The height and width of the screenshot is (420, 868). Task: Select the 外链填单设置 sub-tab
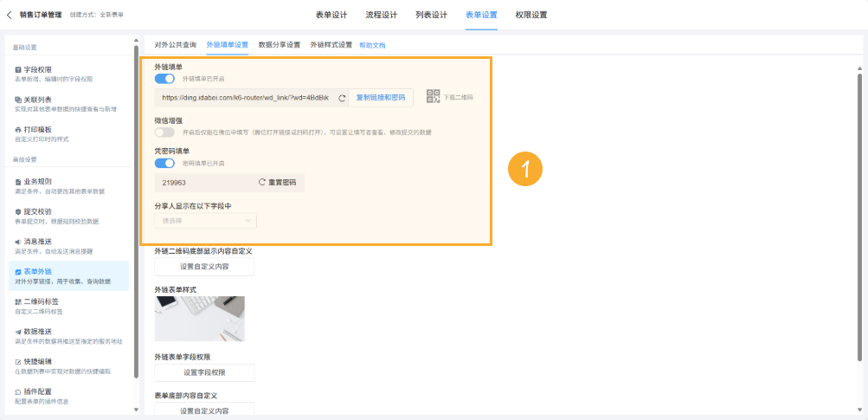pyautogui.click(x=227, y=45)
